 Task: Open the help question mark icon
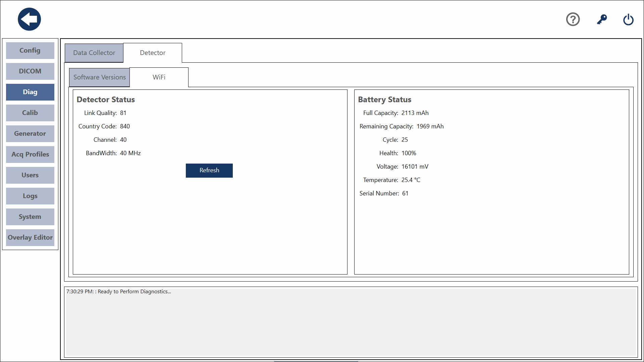[573, 19]
